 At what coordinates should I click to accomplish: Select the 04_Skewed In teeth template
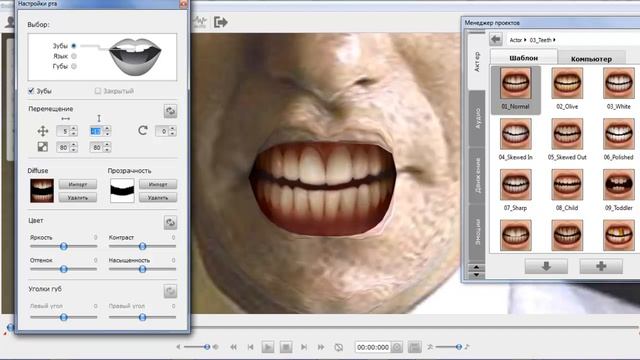[516, 139]
